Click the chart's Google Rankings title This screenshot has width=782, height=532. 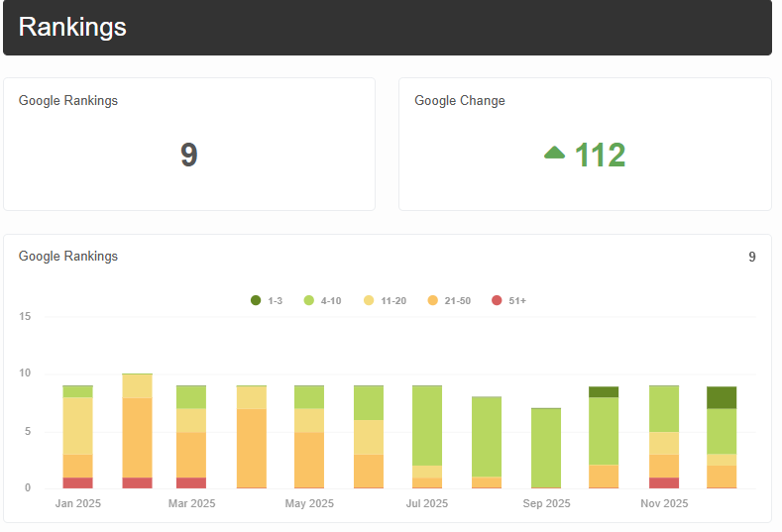coord(68,257)
